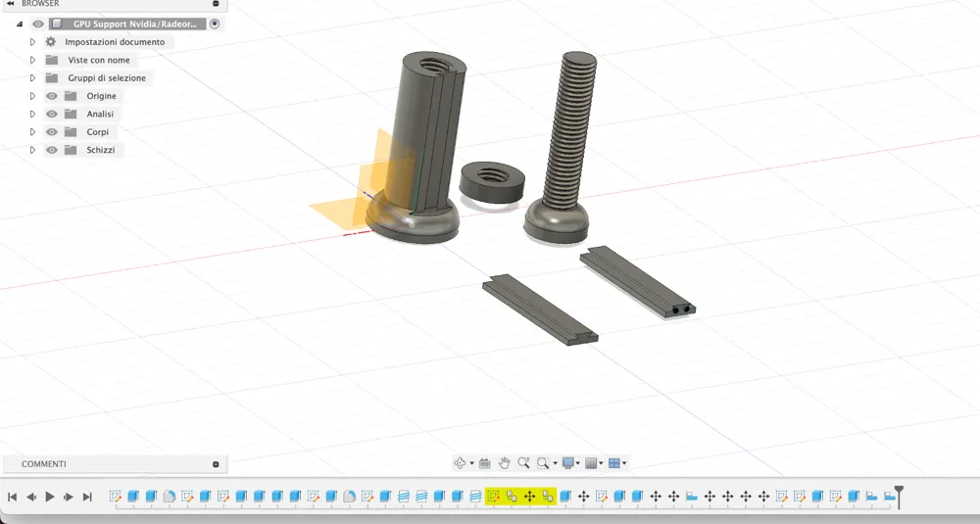Play the timeline history
The image size is (980, 524).
point(50,497)
